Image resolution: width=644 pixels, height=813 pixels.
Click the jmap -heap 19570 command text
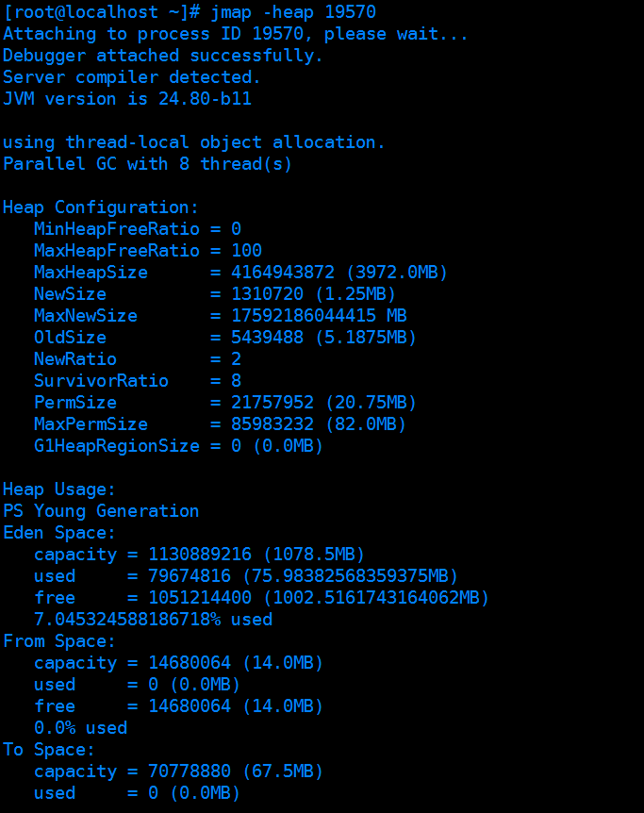(x=293, y=12)
